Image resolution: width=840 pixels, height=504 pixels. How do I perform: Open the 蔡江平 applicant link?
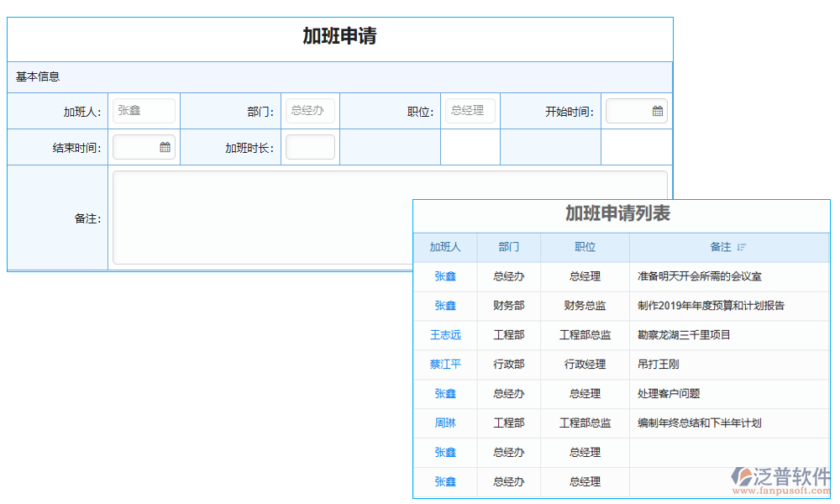coord(445,365)
